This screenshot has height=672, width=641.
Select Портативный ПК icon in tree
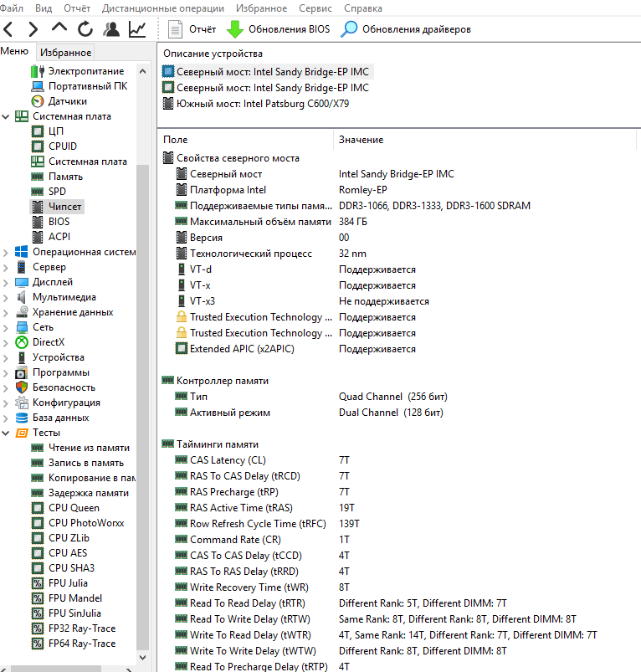[x=38, y=86]
